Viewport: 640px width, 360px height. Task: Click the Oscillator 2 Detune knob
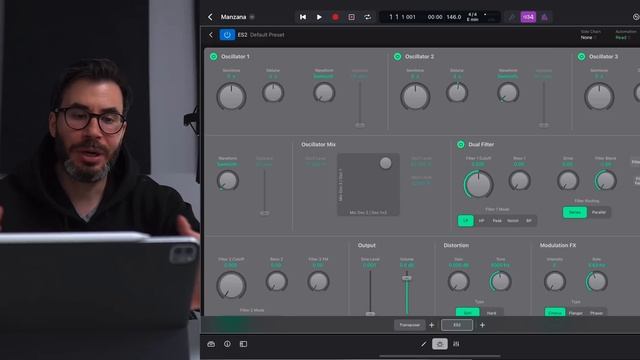coord(457,92)
